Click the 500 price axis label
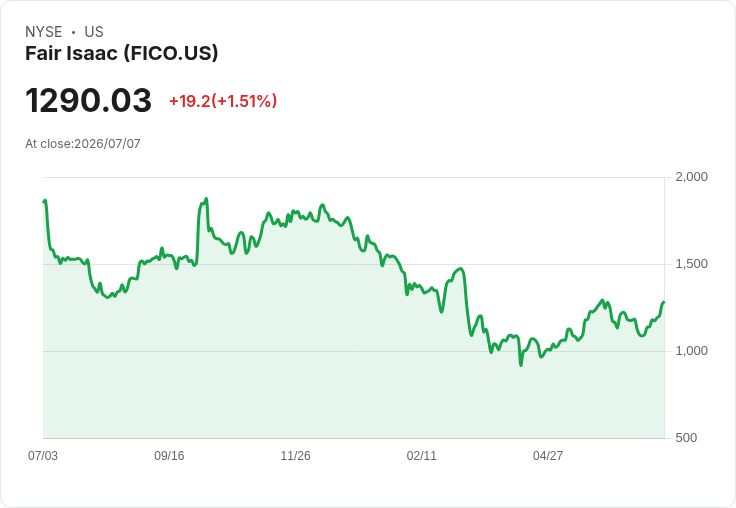 (x=686, y=438)
